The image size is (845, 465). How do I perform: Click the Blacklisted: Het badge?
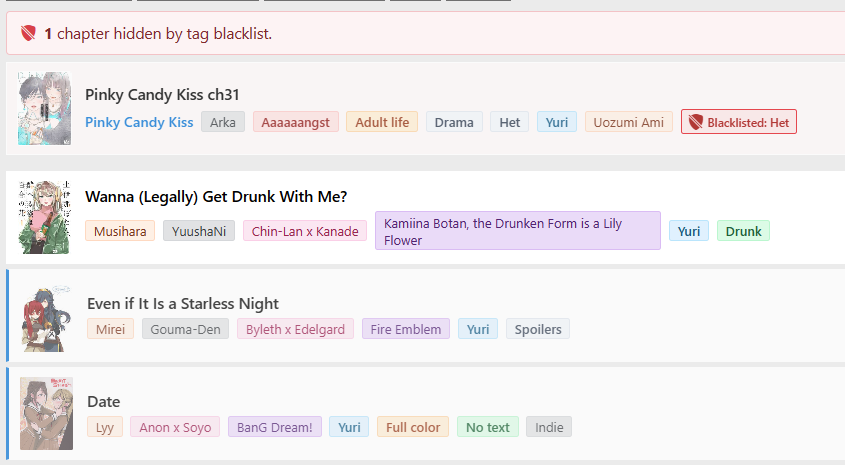click(739, 122)
